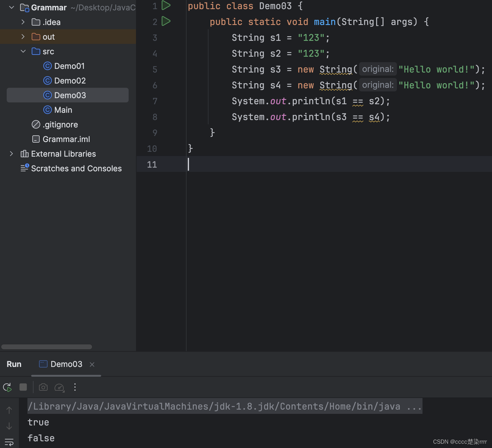Expand the .idea folder

(x=23, y=22)
